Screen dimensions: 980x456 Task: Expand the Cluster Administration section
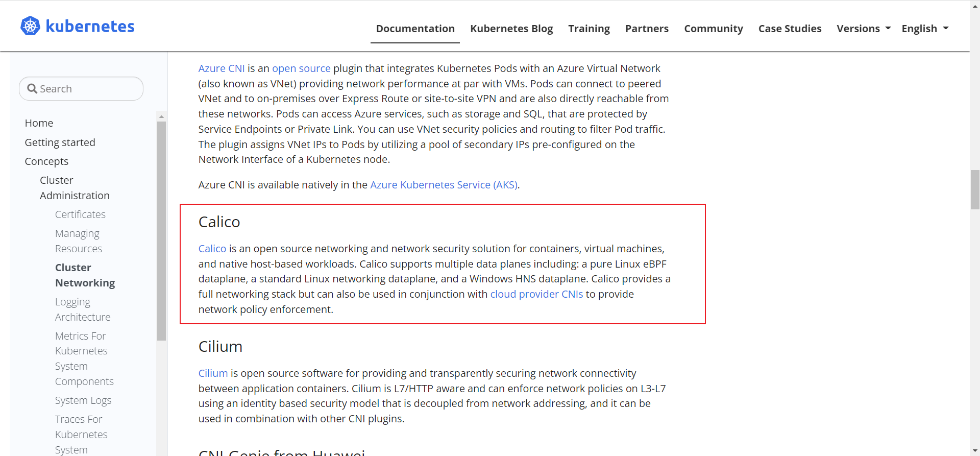point(74,187)
